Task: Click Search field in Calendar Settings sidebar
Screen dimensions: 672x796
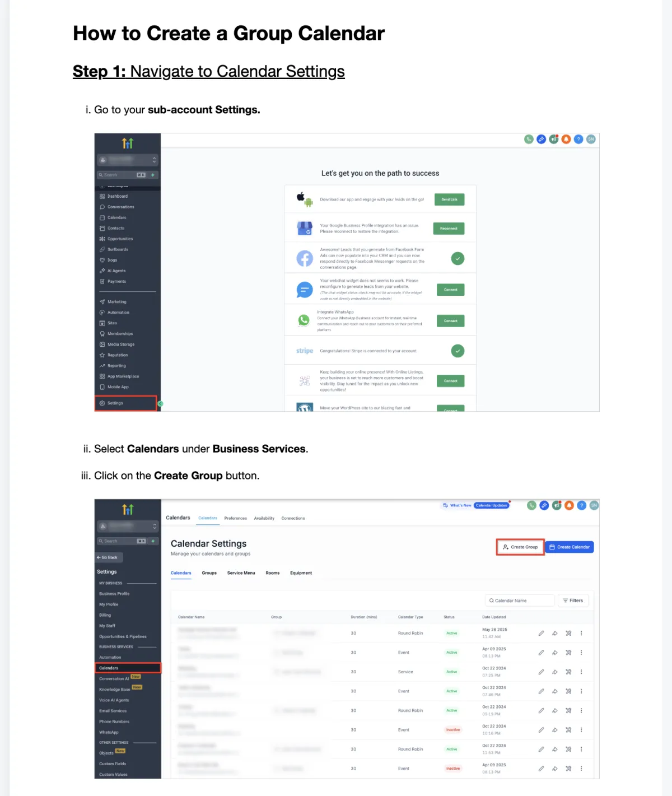Action: (122, 542)
